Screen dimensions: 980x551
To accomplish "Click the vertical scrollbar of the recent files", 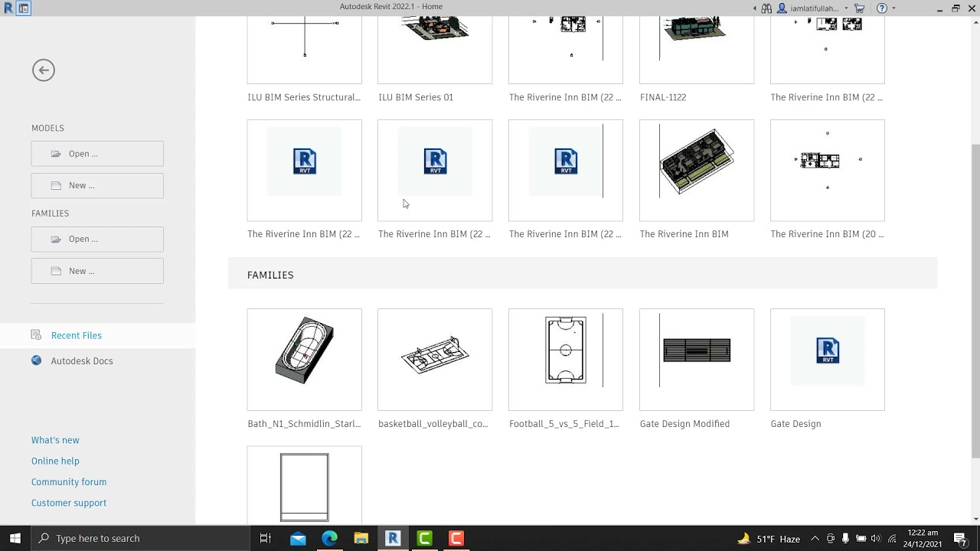I will click(975, 301).
